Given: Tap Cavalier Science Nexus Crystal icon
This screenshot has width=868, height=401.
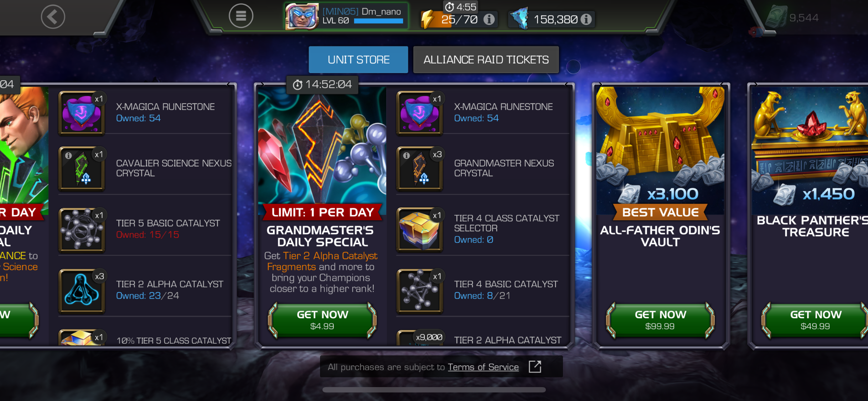Looking at the screenshot, I should [x=82, y=169].
